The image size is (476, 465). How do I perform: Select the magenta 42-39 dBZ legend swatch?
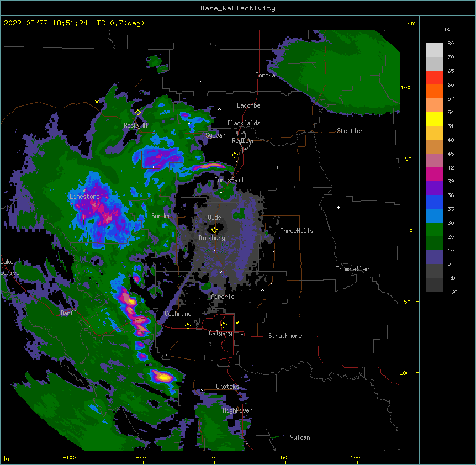434,174
